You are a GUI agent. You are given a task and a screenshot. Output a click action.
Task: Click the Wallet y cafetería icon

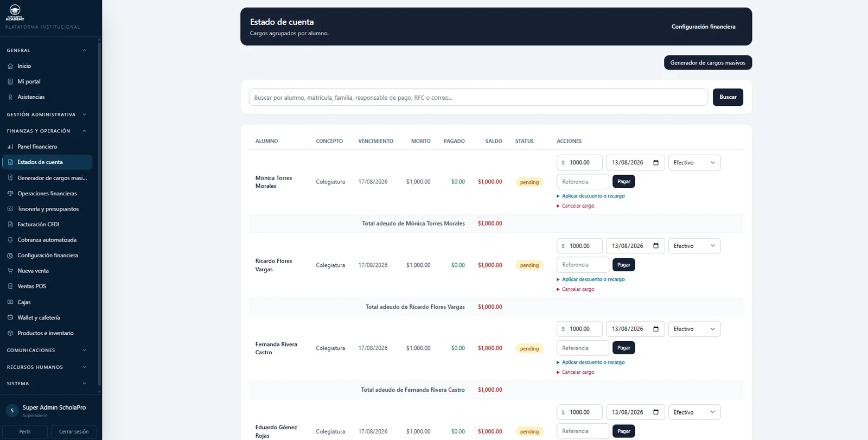pyautogui.click(x=10, y=318)
